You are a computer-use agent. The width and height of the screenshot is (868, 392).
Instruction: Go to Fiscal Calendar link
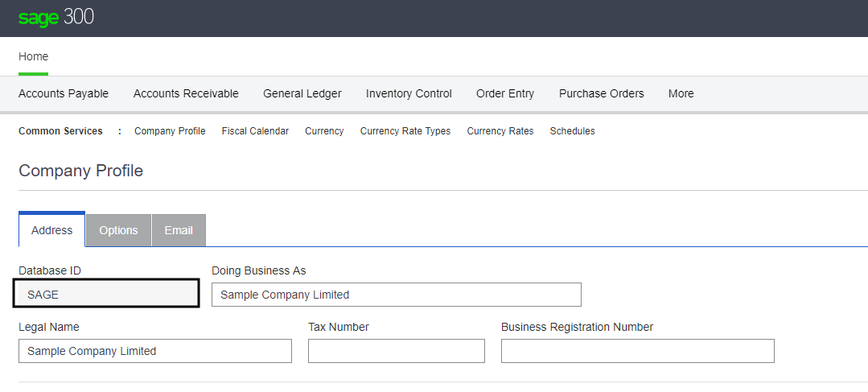coord(255,131)
